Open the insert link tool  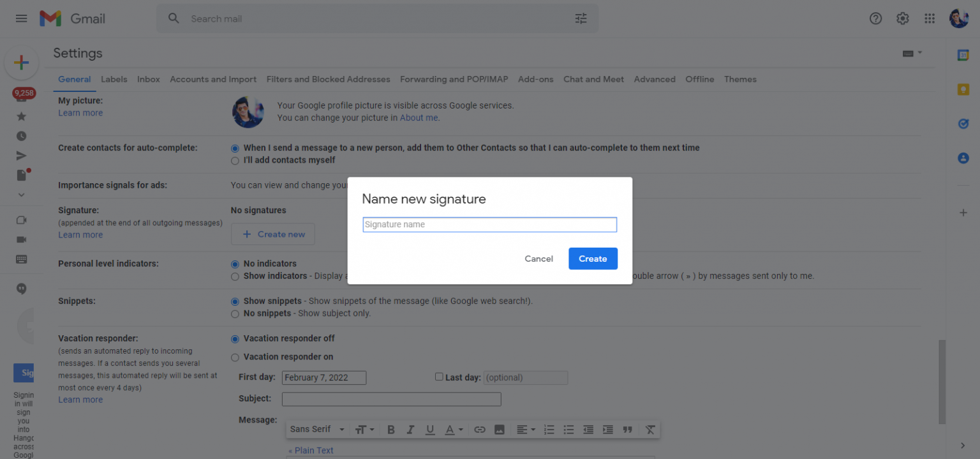(480, 429)
